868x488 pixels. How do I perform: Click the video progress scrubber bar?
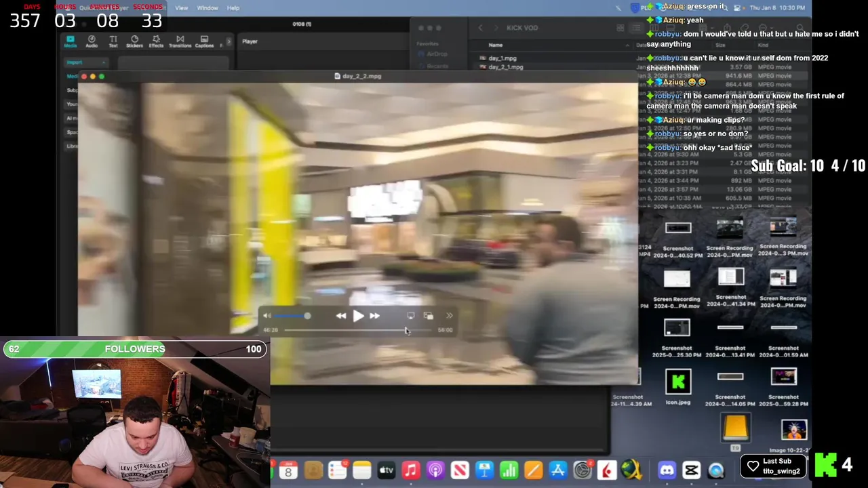point(357,330)
